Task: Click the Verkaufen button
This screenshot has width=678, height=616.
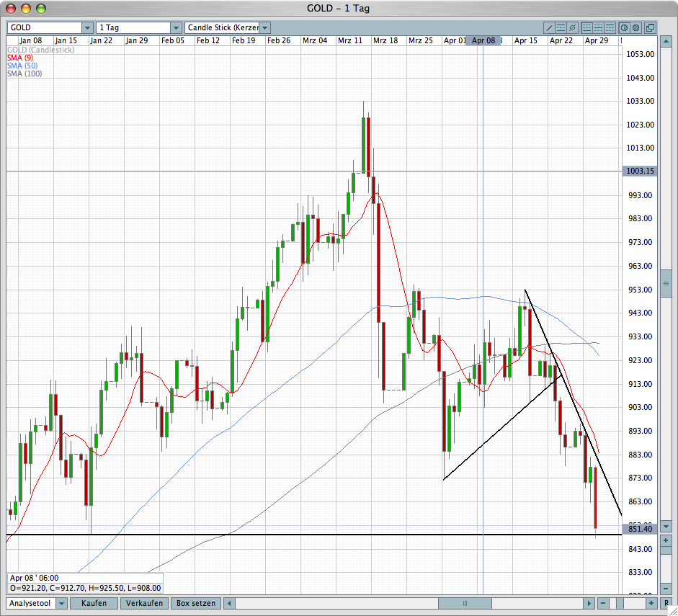Action: point(144,604)
